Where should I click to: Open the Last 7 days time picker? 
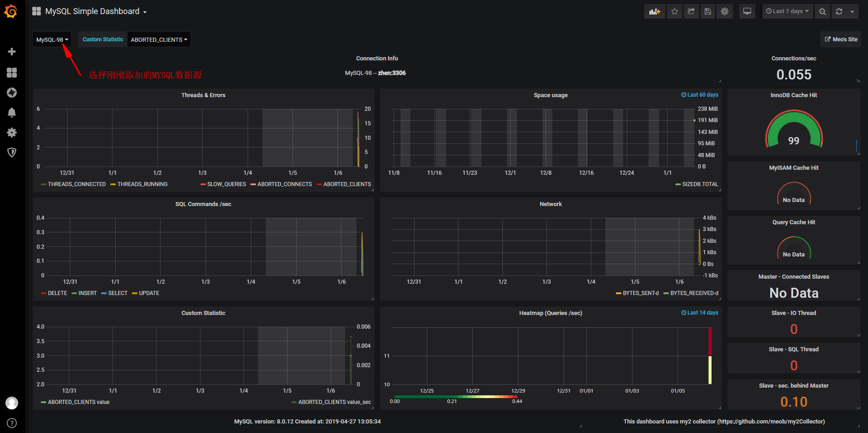pos(787,11)
